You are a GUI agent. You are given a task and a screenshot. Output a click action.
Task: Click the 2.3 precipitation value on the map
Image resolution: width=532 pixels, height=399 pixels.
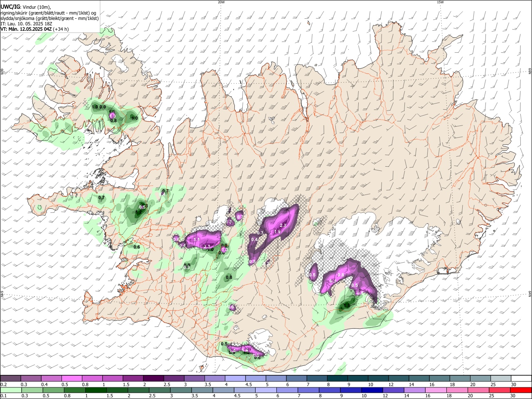207,246
